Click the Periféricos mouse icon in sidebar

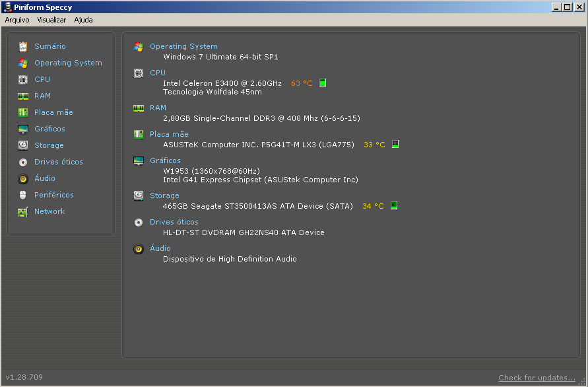[x=23, y=195]
